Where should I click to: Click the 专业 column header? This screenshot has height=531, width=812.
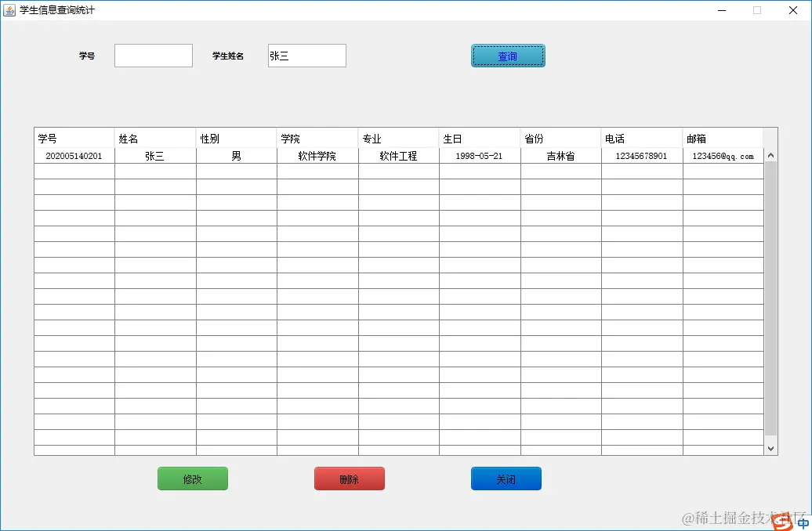pos(398,138)
